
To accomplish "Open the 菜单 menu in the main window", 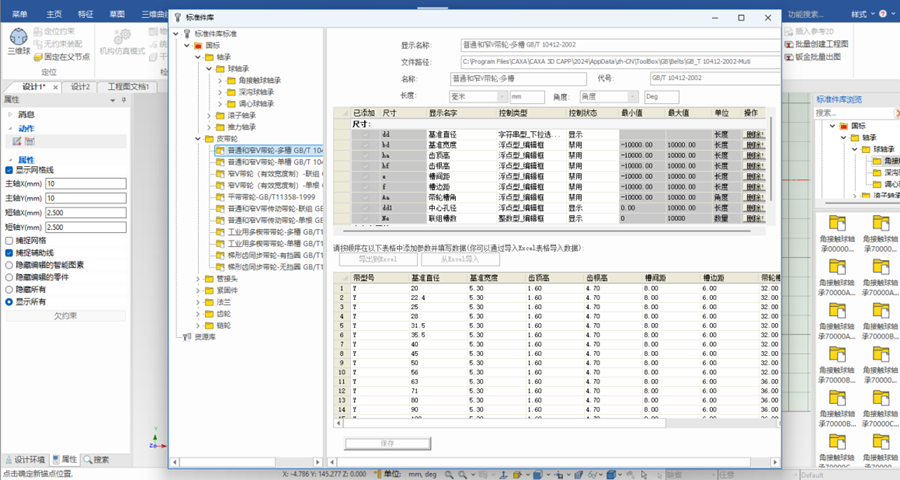I will (x=20, y=14).
